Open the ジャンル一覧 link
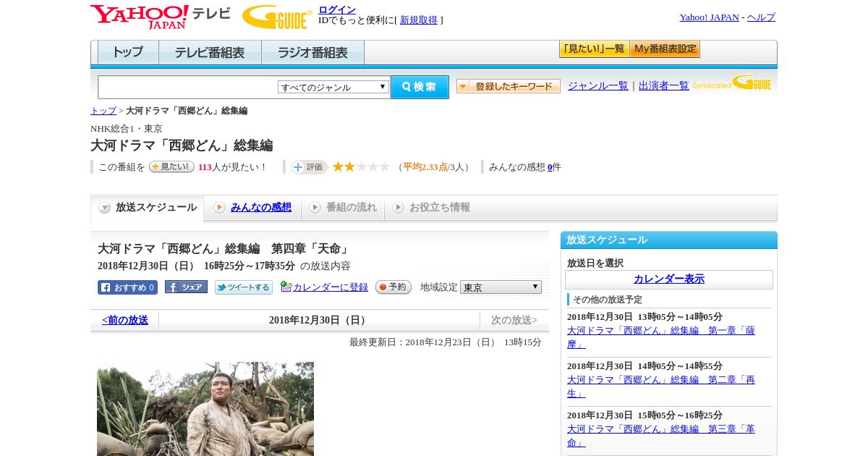The image size is (868, 456). tap(598, 86)
